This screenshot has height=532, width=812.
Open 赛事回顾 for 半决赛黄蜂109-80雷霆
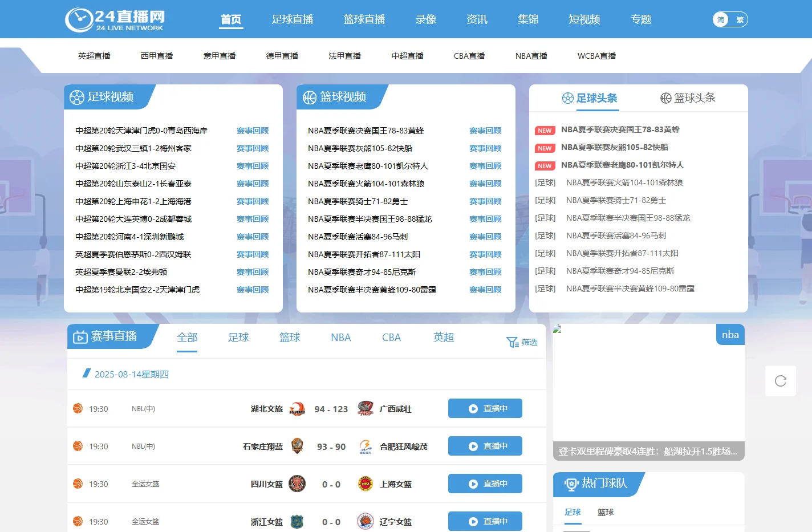click(x=485, y=290)
